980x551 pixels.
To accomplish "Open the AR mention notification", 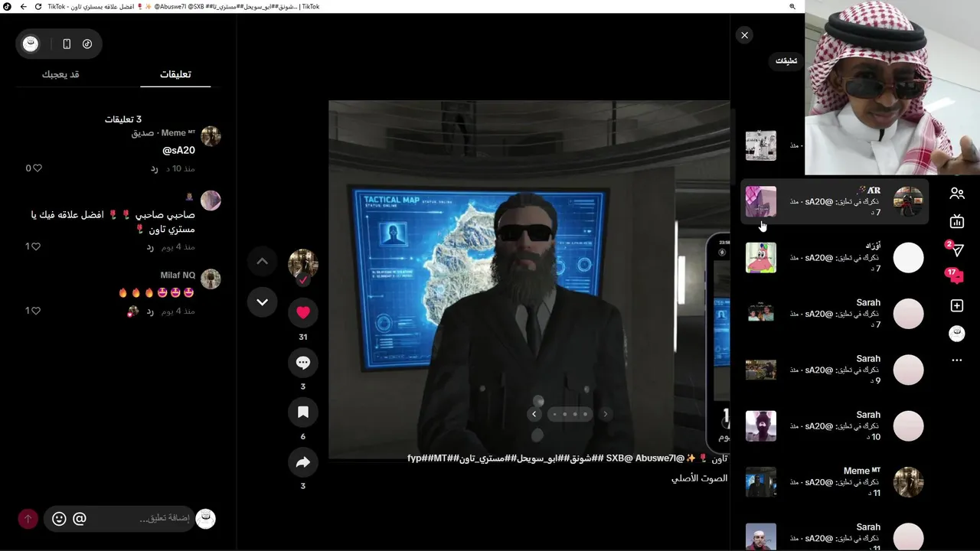I will coord(835,201).
